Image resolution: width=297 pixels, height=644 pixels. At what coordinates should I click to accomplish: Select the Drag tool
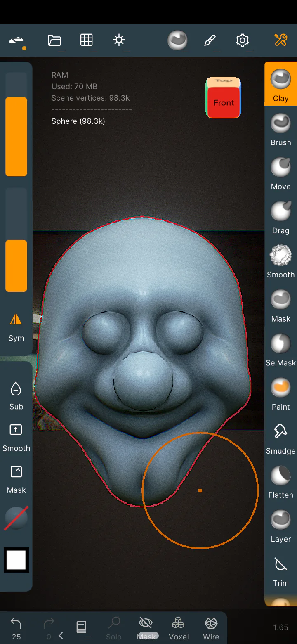[280, 217]
